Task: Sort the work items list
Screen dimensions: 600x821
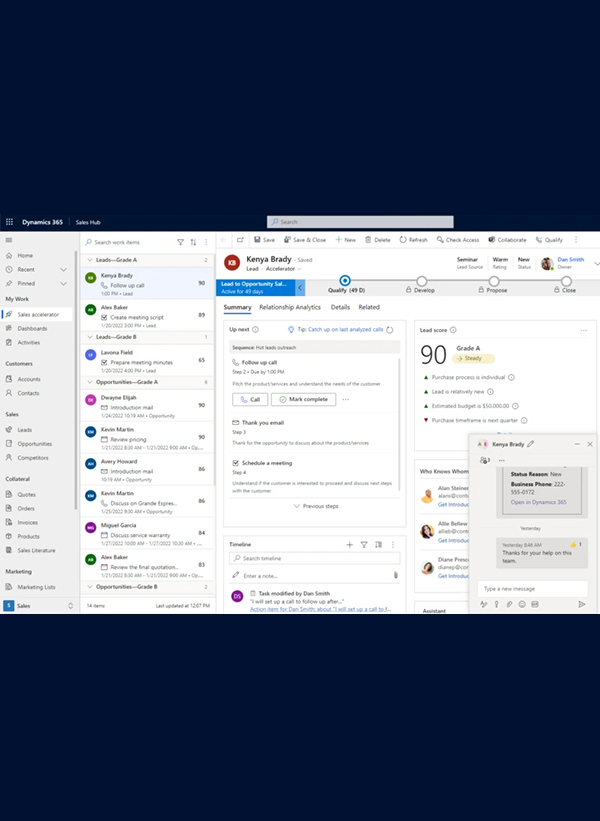Action: [x=193, y=242]
